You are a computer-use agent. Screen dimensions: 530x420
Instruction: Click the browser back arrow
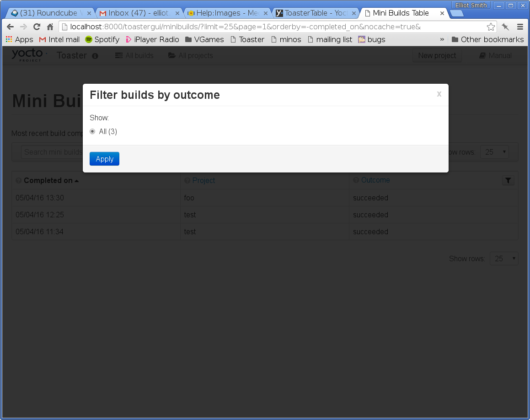pos(10,27)
